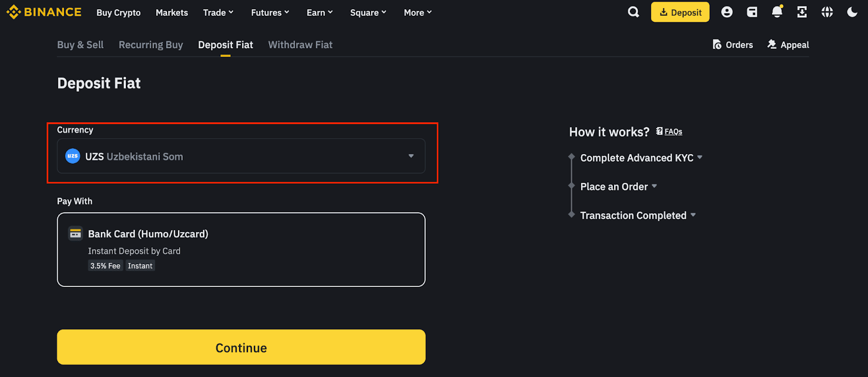868x377 pixels.
Task: Open the notifications bell
Action: tap(777, 12)
